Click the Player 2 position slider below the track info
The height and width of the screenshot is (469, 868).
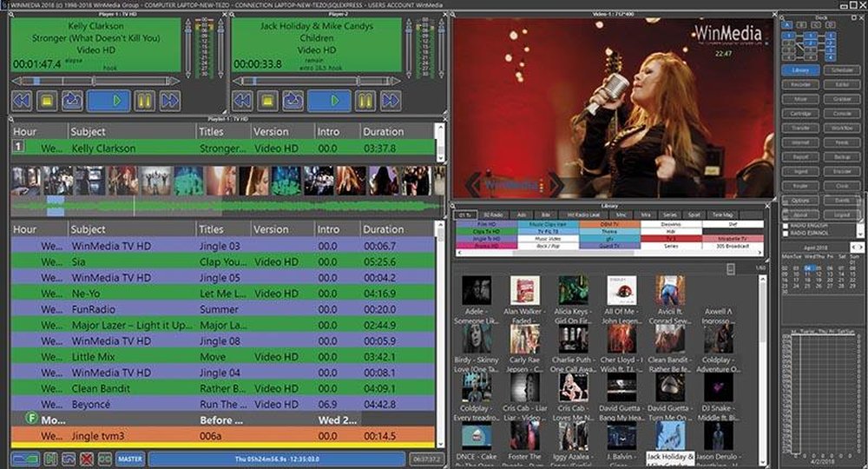(316, 81)
